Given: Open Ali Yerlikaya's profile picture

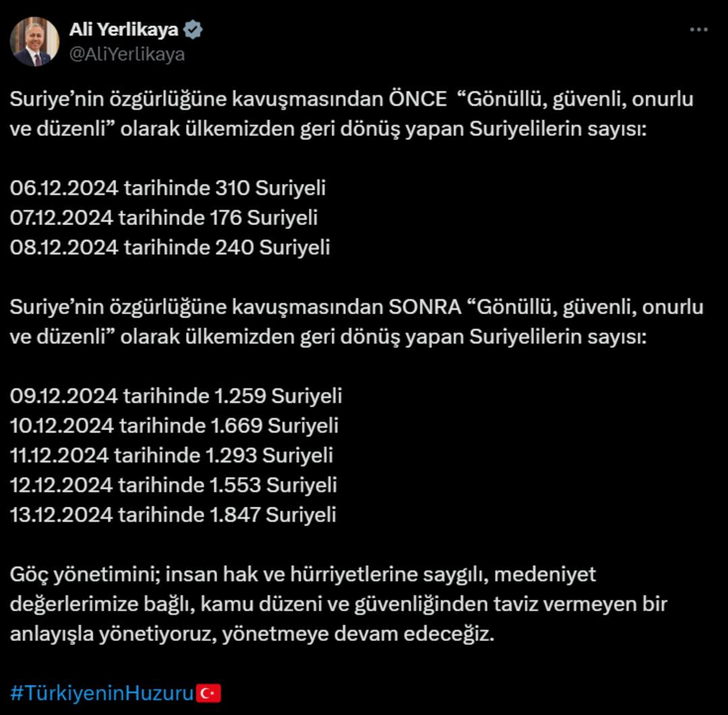Looking at the screenshot, I should pos(34,42).
